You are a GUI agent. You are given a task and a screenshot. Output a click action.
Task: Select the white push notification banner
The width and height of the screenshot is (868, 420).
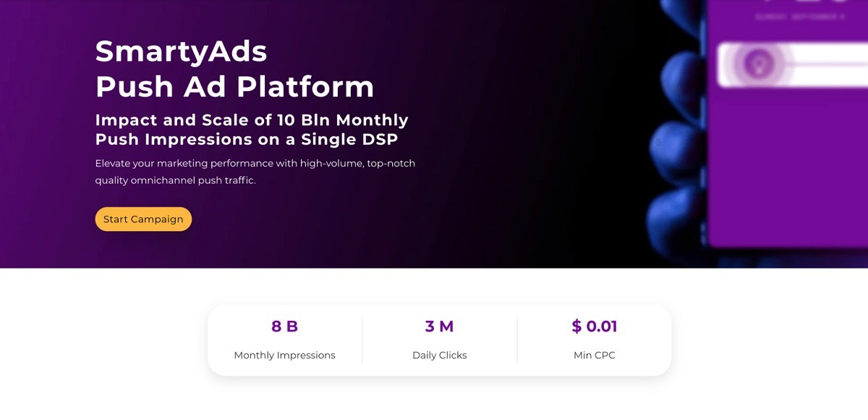pos(793,64)
